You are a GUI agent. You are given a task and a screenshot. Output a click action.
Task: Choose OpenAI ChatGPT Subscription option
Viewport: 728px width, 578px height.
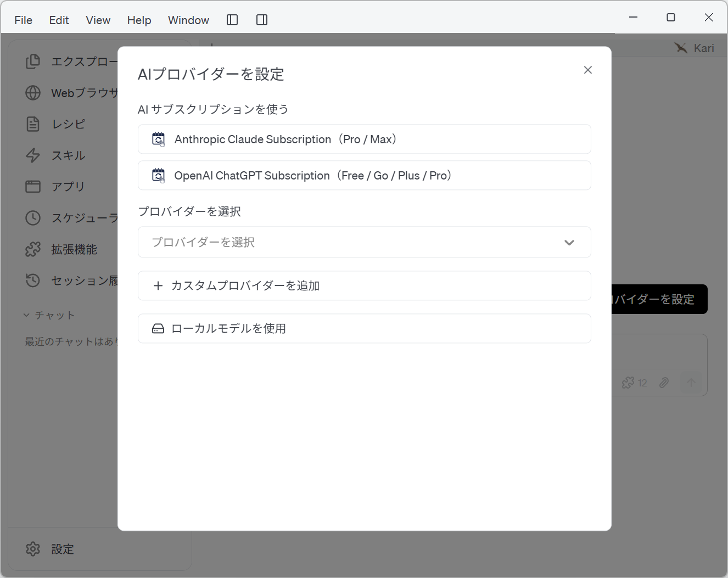pos(365,176)
